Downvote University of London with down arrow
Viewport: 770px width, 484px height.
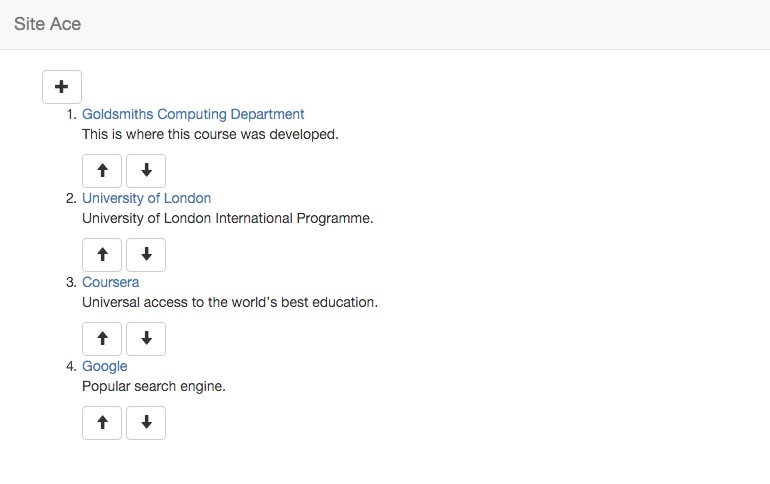pyautogui.click(x=146, y=255)
